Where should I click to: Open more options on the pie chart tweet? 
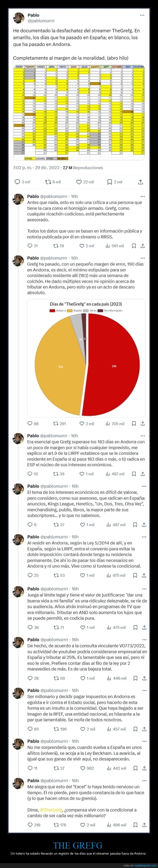coord(142,258)
